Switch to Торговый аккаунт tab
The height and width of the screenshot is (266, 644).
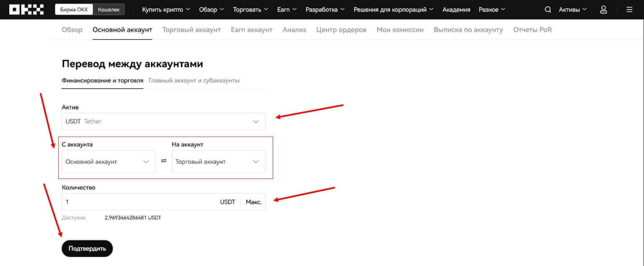point(191,30)
